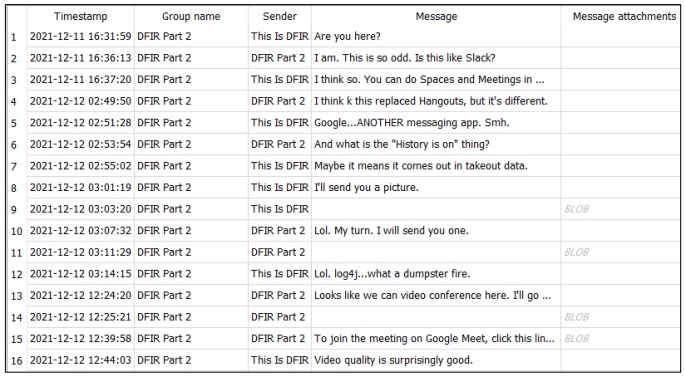Select the "Are you here?" message cell
The image size is (685, 376).
pos(436,36)
